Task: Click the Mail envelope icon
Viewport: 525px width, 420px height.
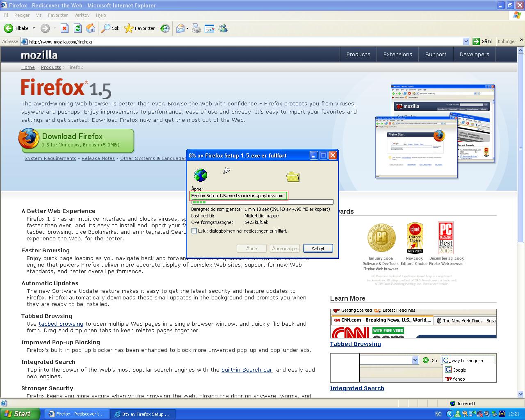Action: pos(180,28)
